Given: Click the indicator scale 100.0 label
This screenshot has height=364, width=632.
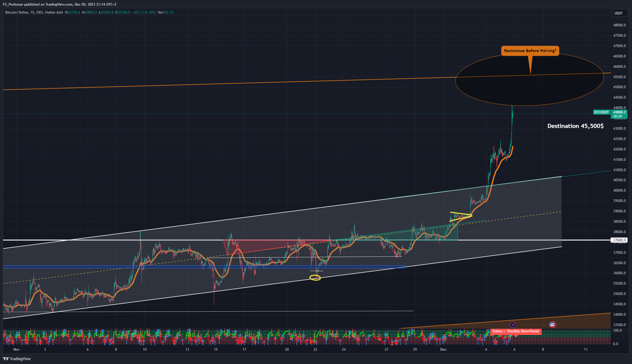Looking at the screenshot, I should click(617, 331).
